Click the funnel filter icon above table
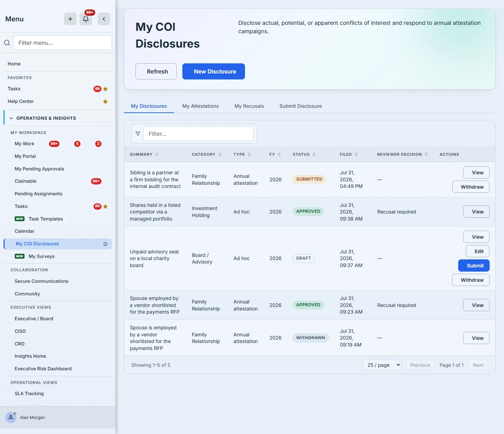504x434 pixels. [138, 134]
